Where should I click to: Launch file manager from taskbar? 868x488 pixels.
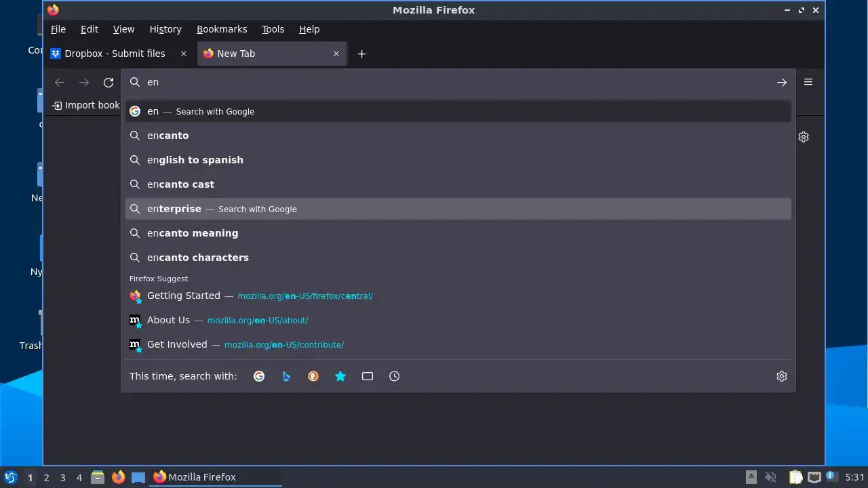pos(98,477)
